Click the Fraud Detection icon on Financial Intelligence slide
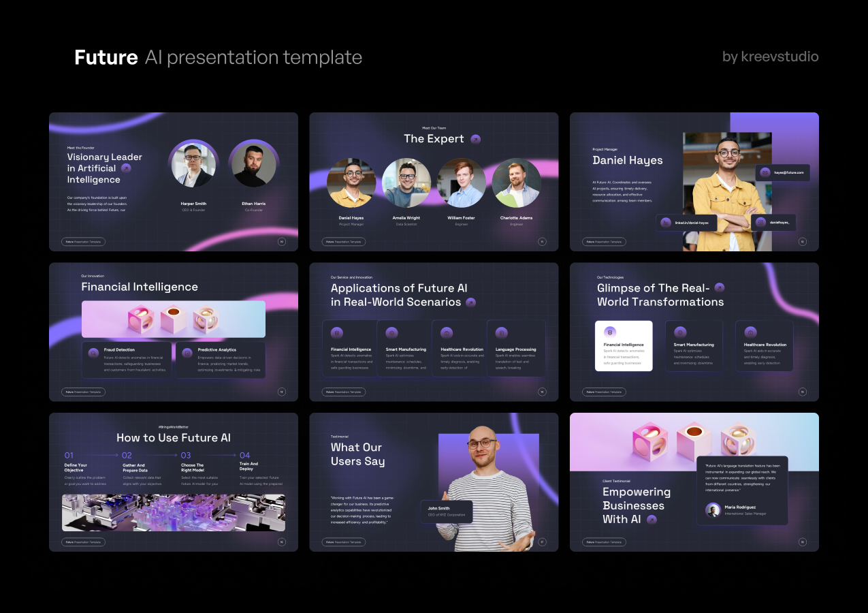 (x=94, y=354)
